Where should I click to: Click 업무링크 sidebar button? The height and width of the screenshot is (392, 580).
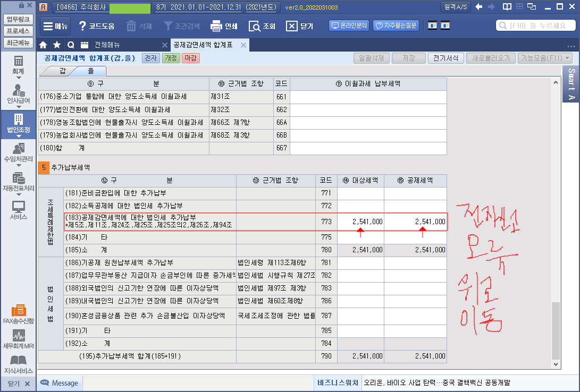[x=18, y=19]
